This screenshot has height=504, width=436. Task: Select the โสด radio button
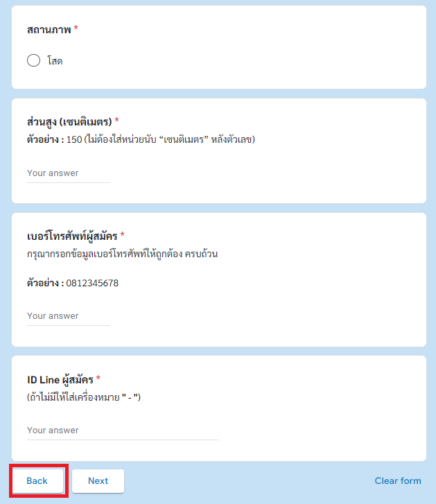(x=33, y=60)
